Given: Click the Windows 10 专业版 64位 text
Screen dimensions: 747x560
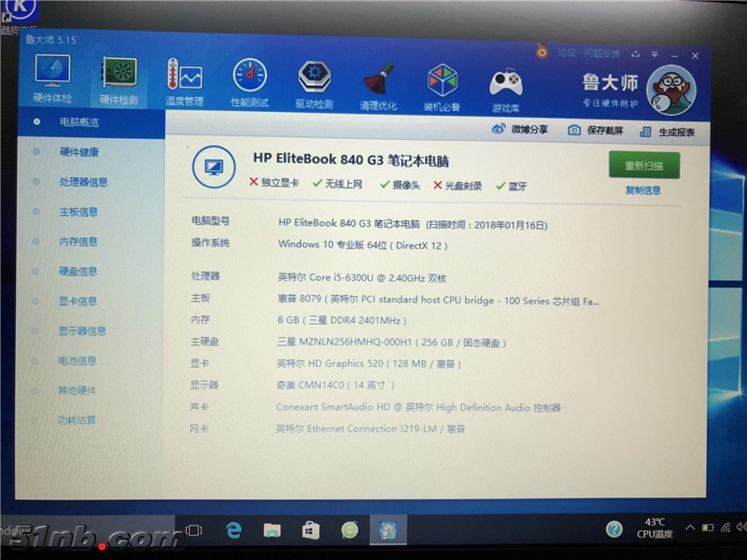Looking at the screenshot, I should point(362,245).
